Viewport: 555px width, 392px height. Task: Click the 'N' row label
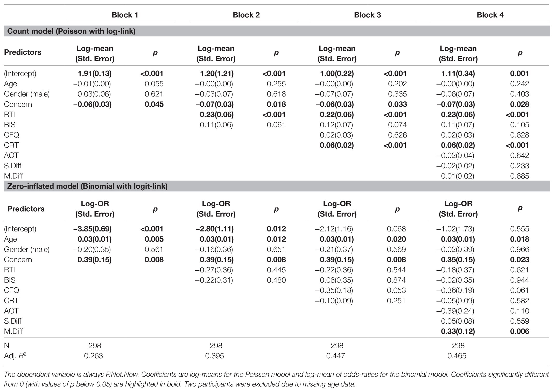tap(6, 346)
